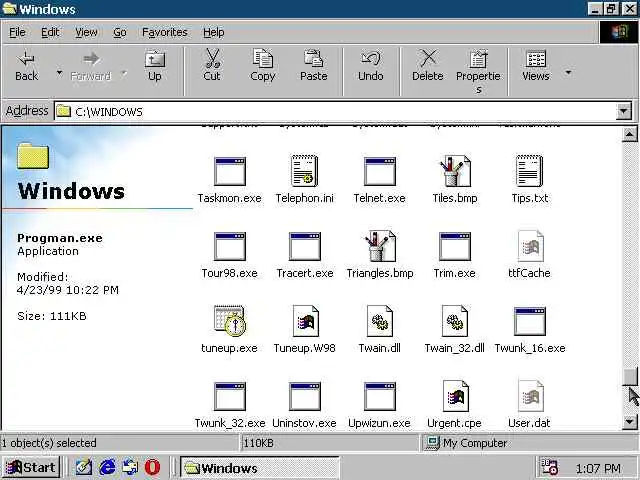Click the Back toolbar button

click(27, 67)
